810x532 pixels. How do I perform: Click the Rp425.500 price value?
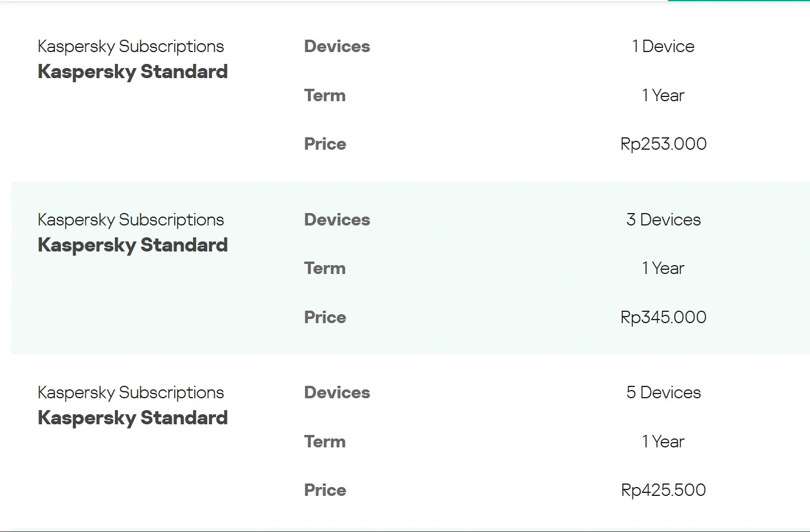(x=663, y=490)
